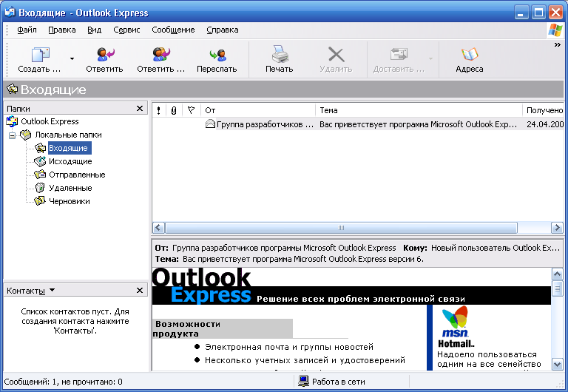Click the Локальные папки folder icon
Screen dimensions: 568x392
26,135
